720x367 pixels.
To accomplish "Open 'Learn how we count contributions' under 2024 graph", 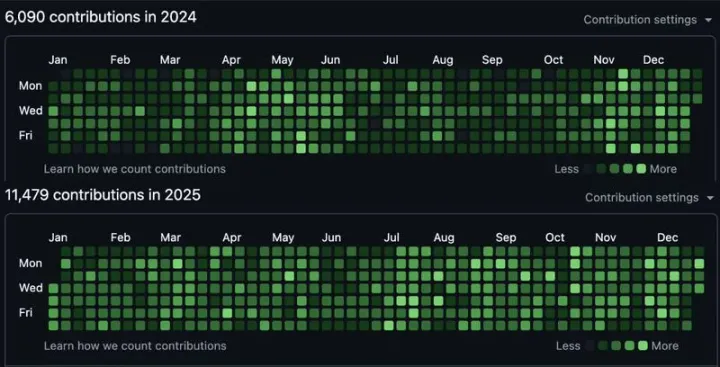I will pyautogui.click(x=135, y=169).
